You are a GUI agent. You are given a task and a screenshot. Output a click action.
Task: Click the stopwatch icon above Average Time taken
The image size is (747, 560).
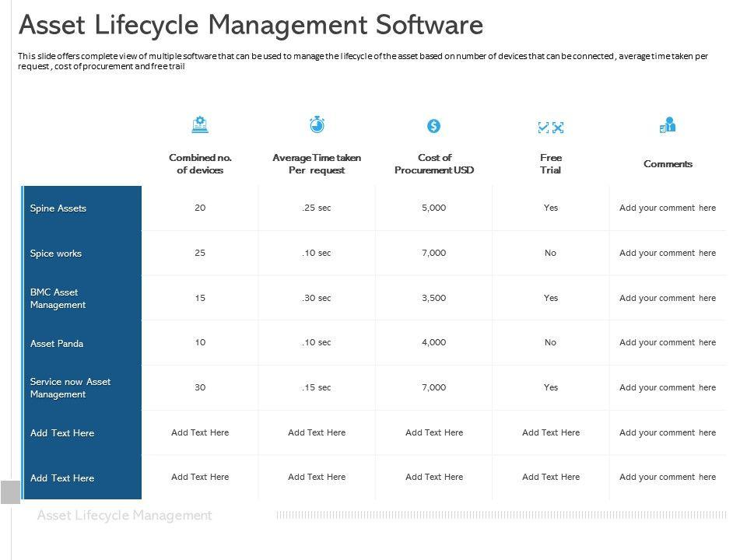317,124
